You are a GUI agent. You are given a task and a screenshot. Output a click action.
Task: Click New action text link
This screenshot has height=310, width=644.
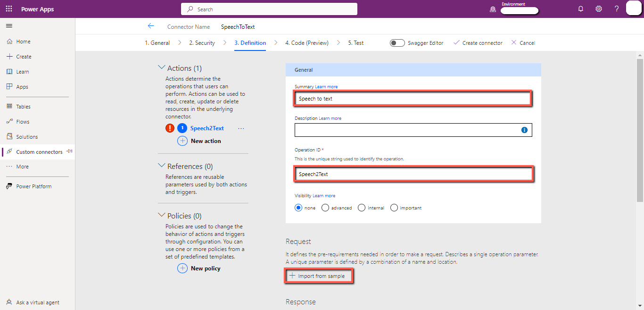point(206,141)
